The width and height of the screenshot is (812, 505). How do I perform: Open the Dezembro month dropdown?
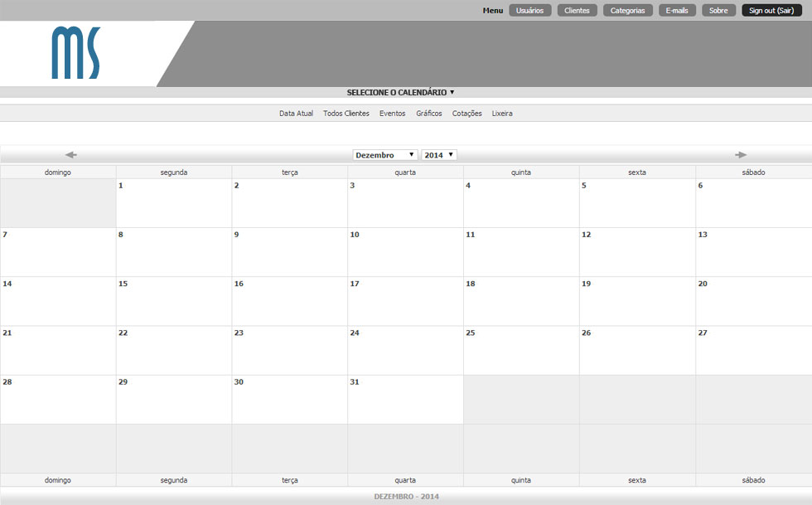(384, 155)
